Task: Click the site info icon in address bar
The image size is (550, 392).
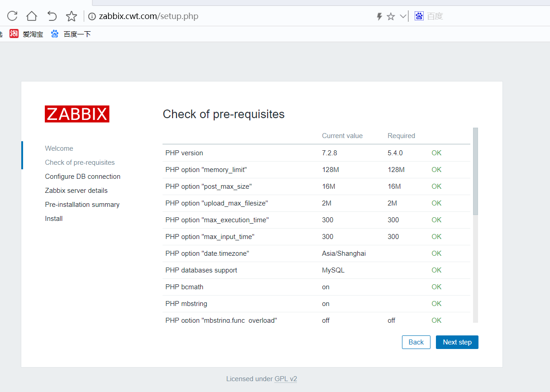Action: tap(92, 17)
